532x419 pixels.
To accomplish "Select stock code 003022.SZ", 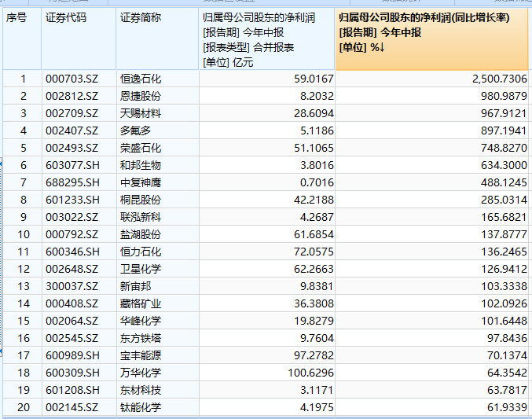I will click(x=79, y=217).
